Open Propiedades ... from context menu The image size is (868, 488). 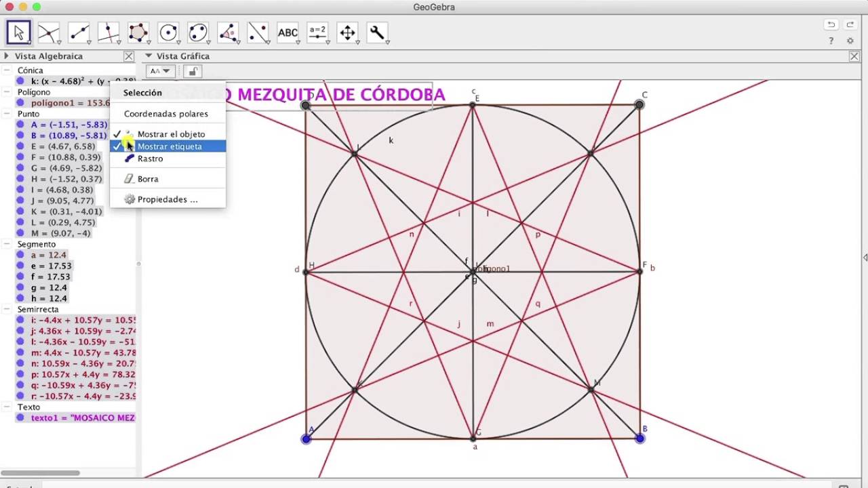[167, 199]
